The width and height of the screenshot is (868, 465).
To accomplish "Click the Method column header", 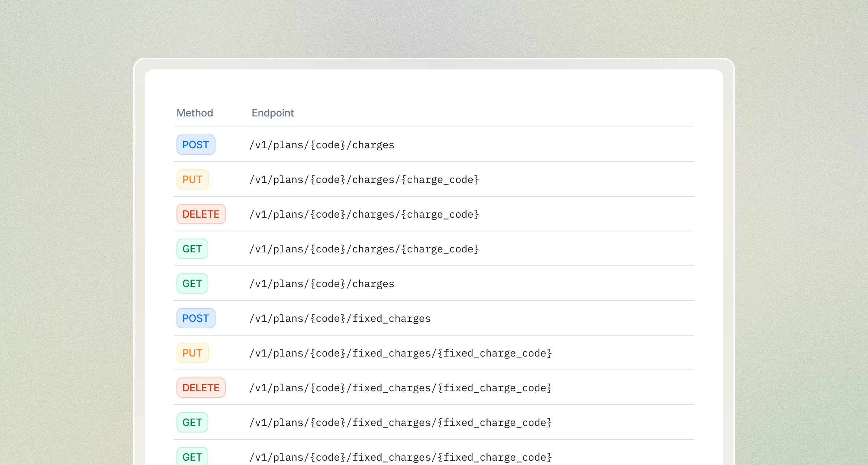I will click(195, 113).
